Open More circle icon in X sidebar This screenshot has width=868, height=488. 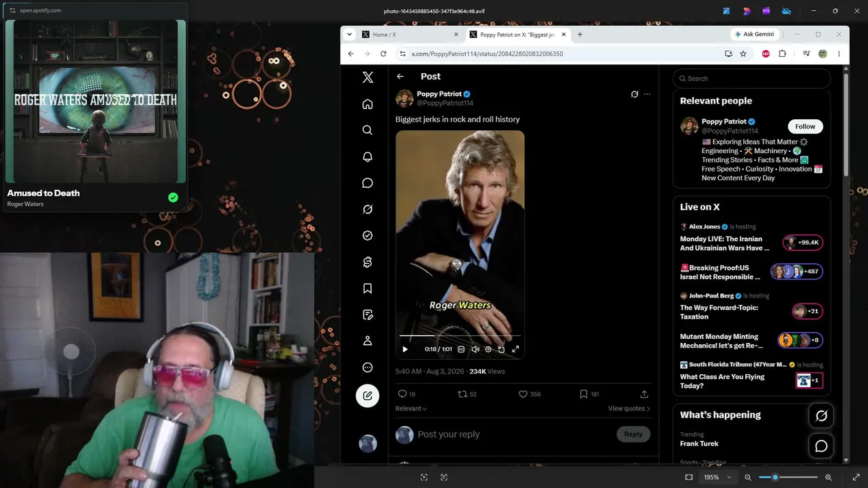click(368, 367)
